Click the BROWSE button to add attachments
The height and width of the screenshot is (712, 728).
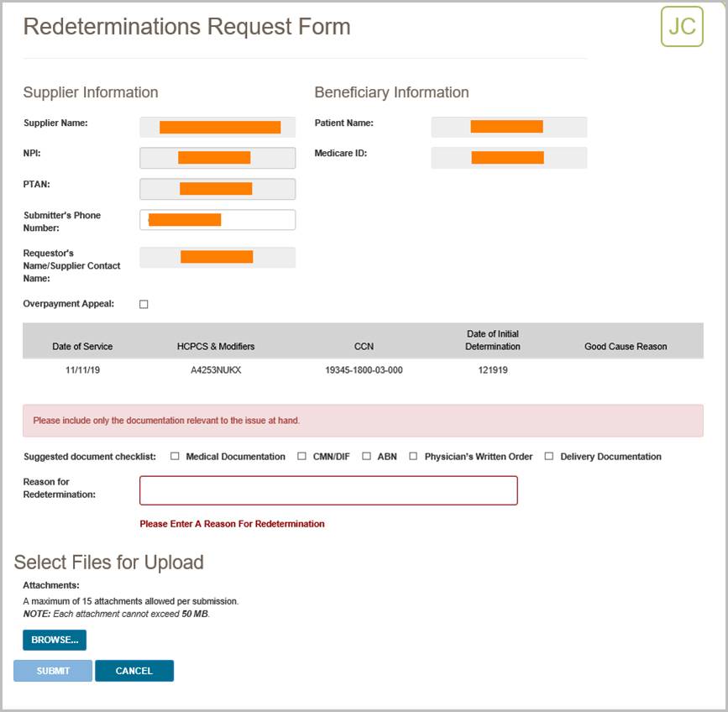coord(54,640)
